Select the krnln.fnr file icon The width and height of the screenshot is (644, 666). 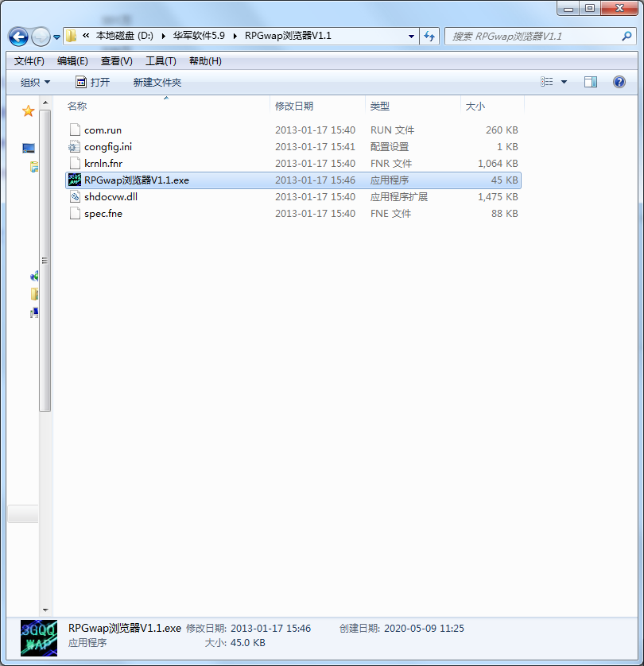tap(75, 163)
